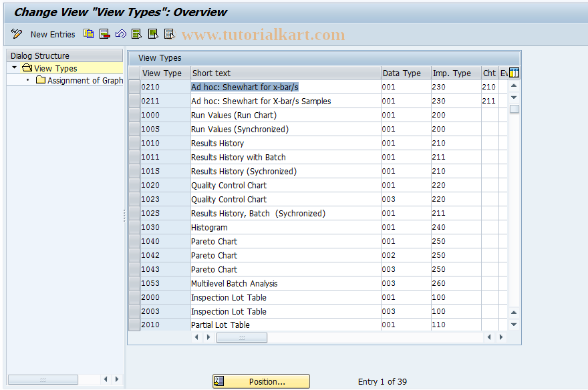Click the New Entries button
The image size is (588, 390).
[x=53, y=35]
